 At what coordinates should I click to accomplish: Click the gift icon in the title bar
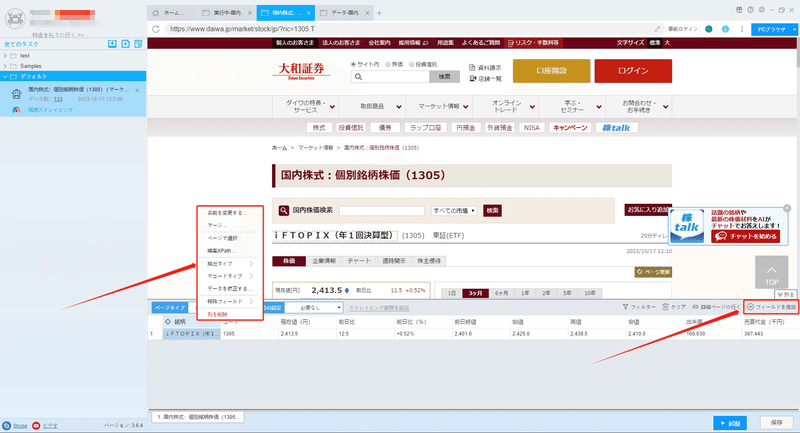739,10
